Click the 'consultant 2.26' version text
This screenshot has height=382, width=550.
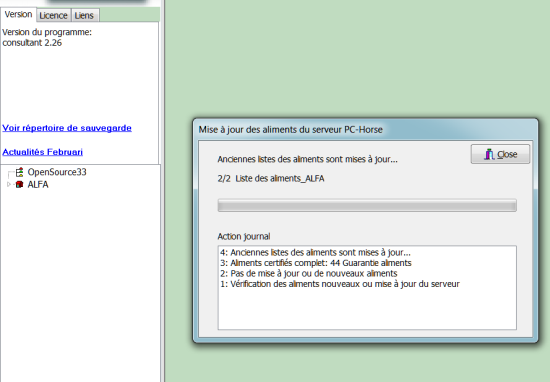32,43
